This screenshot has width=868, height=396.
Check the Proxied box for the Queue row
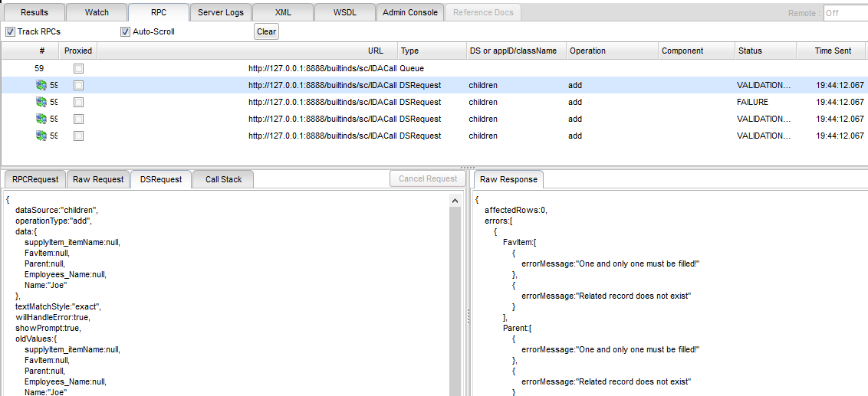point(79,69)
